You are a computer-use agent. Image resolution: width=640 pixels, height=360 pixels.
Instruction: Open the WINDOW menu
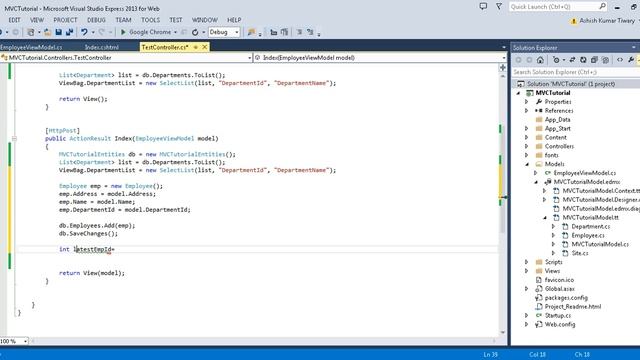coord(204,20)
